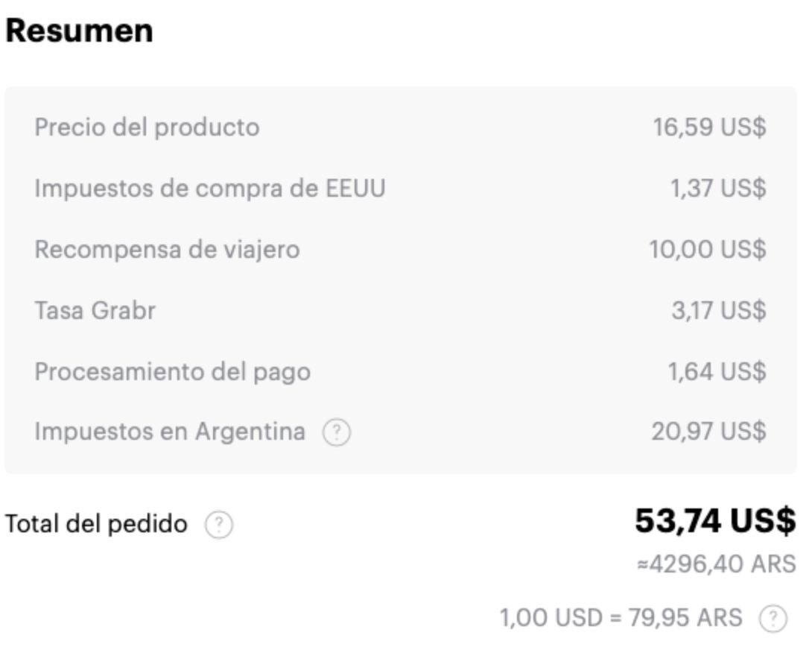Select the 3,17 US$ Grabr fee value
Image resolution: width=812 pixels, height=653 pixels.
(719, 310)
